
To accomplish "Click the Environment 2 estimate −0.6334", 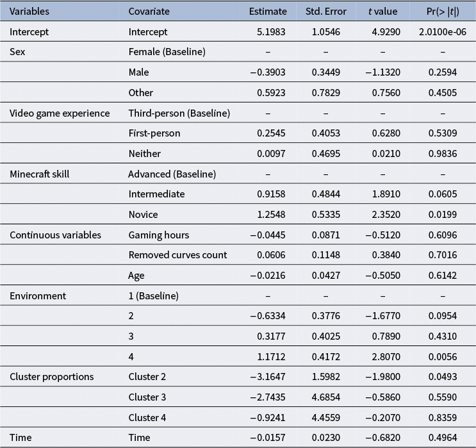I will click(x=268, y=316).
